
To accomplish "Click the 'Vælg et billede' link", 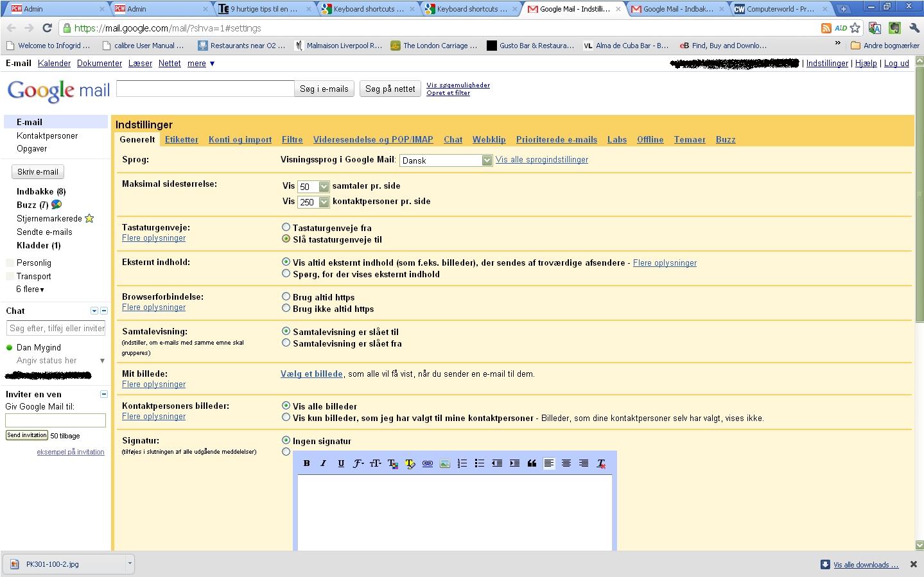I will [x=311, y=374].
